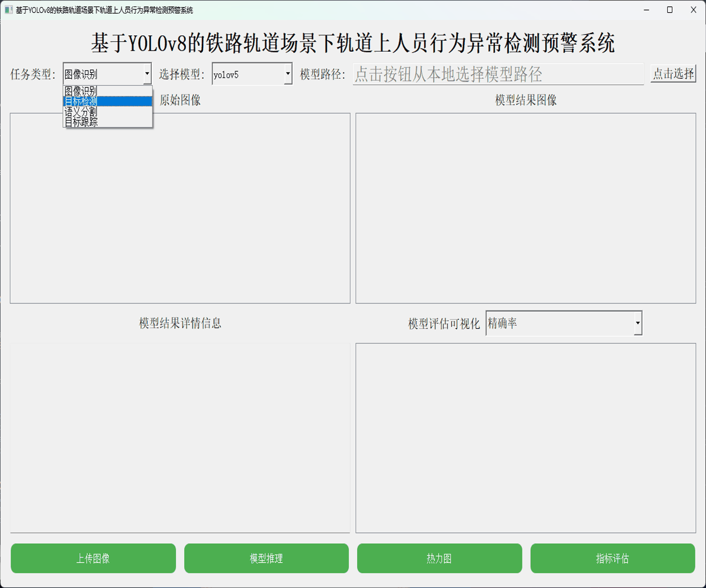Click the 模型结果详情信息 heading text
This screenshot has width=706, height=588.
[x=180, y=323]
